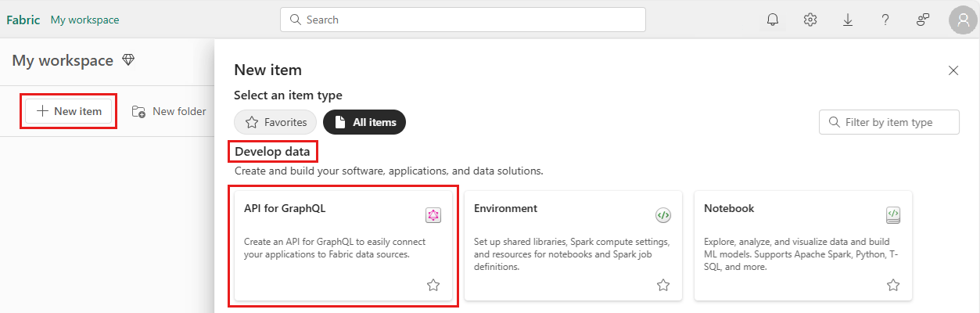Open the user account avatar

pos(963,20)
